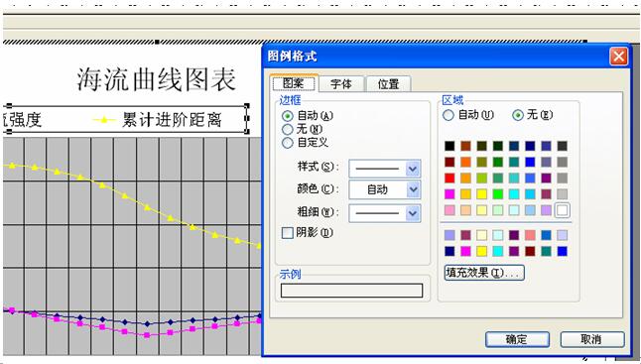Screen dimensions: 641x364
Task: Enable the 阴影 shadow checkbox
Action: point(288,233)
